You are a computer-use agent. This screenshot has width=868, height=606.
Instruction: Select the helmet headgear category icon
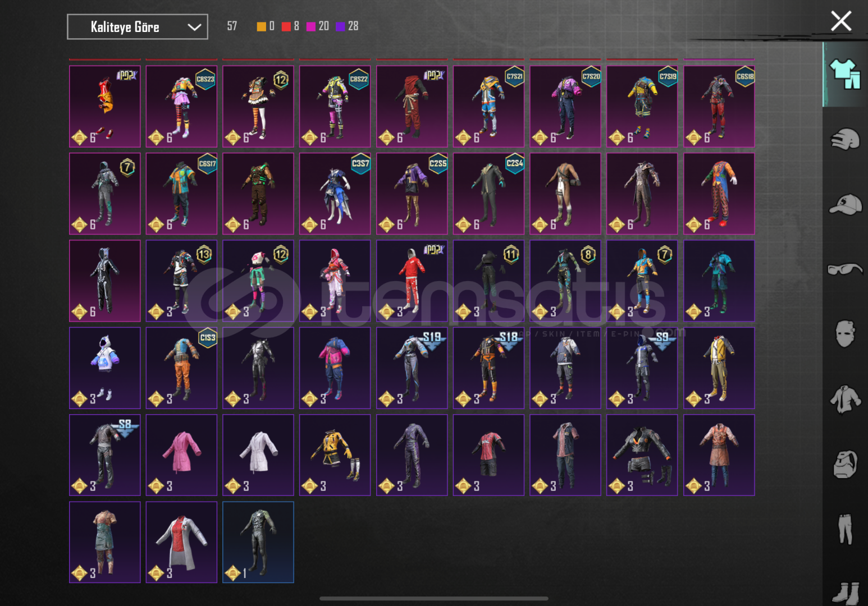click(845, 139)
